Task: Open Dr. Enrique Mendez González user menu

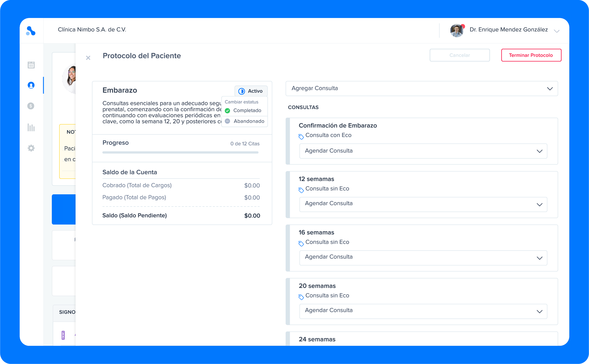Action: 508,30
